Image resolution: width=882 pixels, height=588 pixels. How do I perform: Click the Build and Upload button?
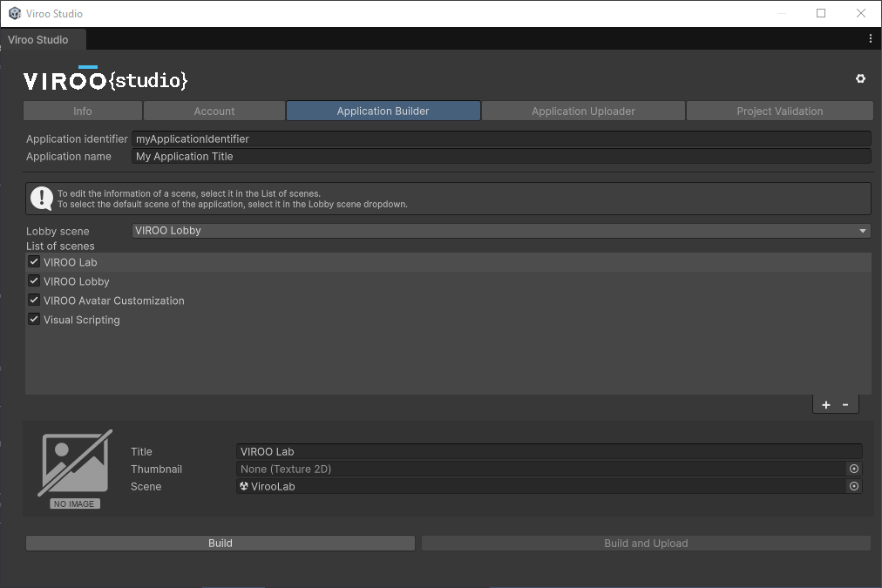(646, 543)
